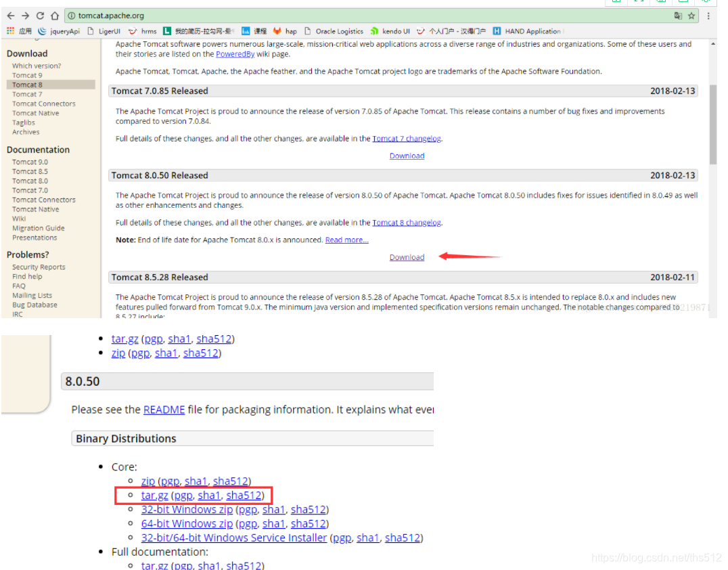Open Security Reports in the Problems sidebar
Image resolution: width=728 pixels, height=570 pixels.
pyautogui.click(x=38, y=267)
